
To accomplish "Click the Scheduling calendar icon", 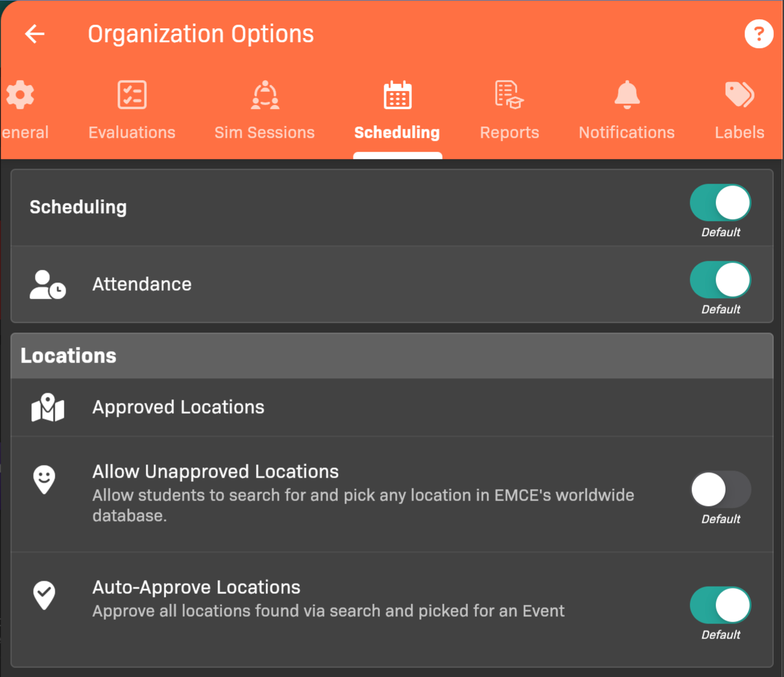I will (397, 95).
